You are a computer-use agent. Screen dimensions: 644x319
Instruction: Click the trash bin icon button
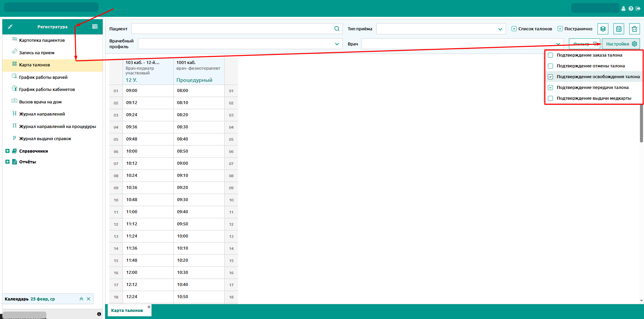(634, 29)
